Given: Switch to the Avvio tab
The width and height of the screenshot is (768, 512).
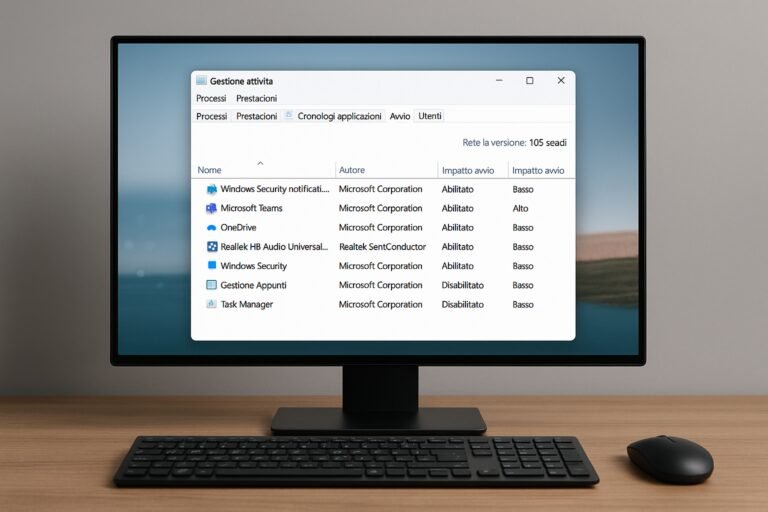Looking at the screenshot, I should coord(400,116).
